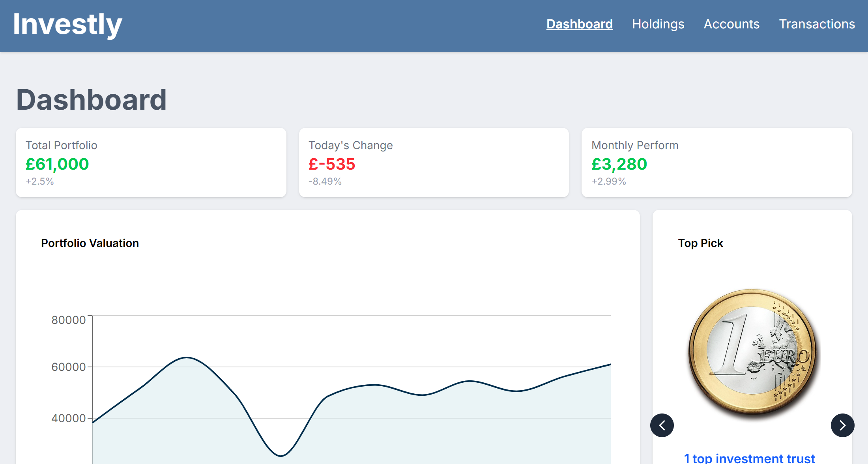Open the Accounts page

coord(731,24)
